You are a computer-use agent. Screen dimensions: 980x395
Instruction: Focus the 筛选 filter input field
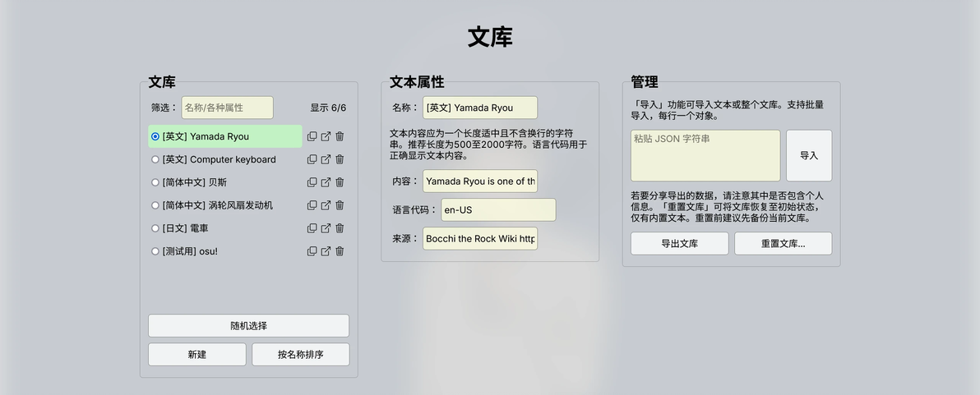[228, 108]
